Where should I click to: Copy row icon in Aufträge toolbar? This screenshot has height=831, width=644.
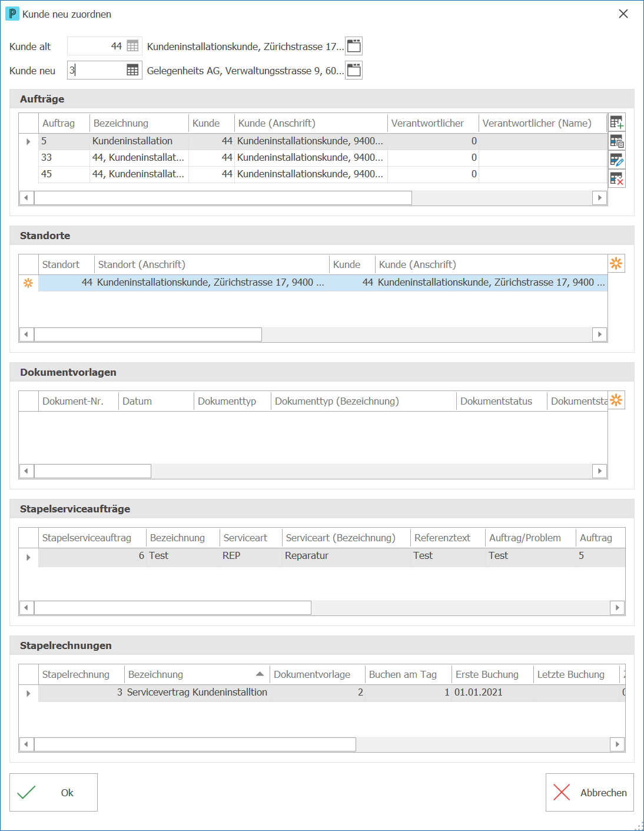616,141
